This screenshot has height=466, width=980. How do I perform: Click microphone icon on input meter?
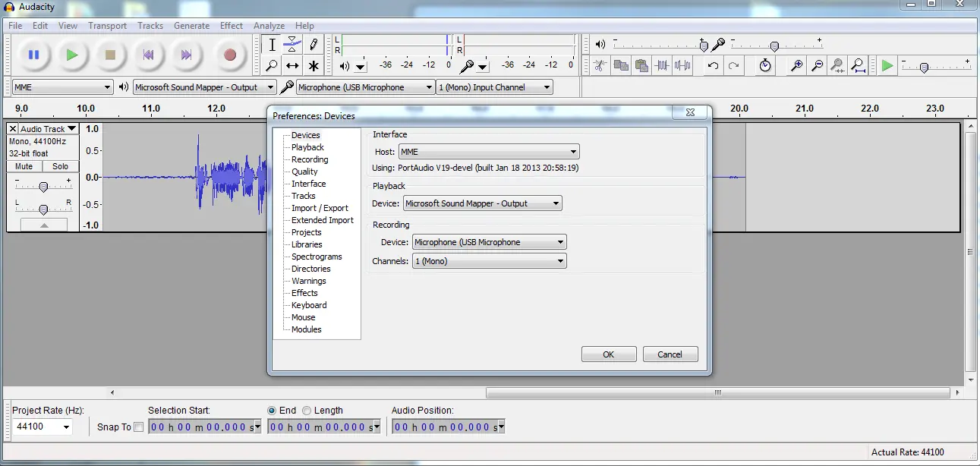(x=468, y=66)
